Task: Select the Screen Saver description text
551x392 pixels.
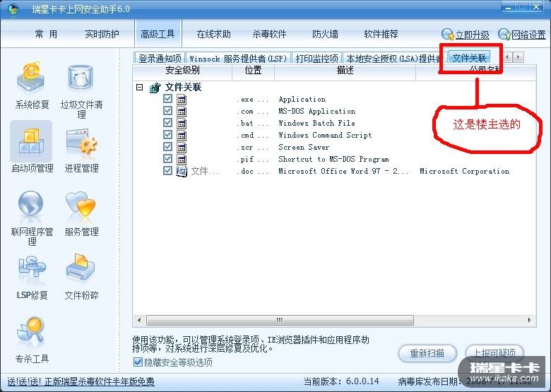Action: [x=304, y=147]
